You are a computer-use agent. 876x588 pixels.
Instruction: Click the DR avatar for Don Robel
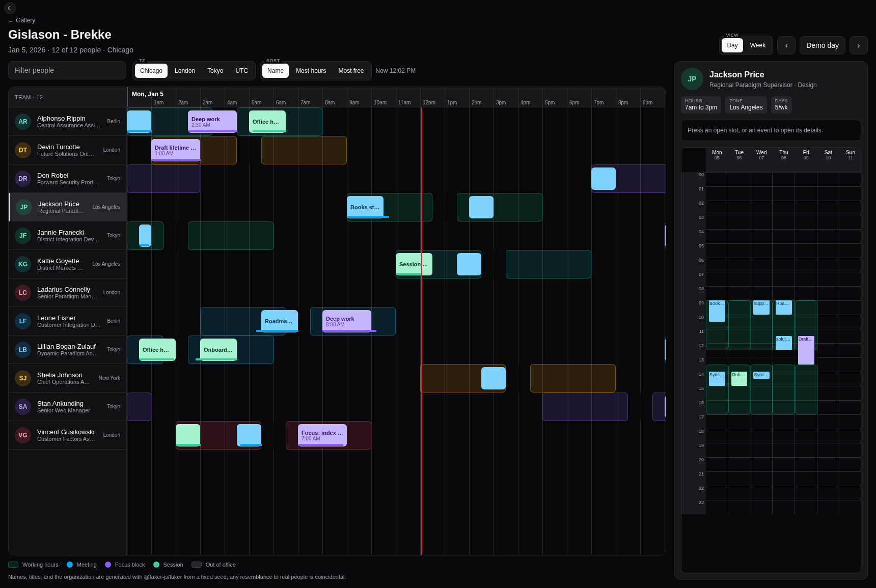pyautogui.click(x=23, y=179)
